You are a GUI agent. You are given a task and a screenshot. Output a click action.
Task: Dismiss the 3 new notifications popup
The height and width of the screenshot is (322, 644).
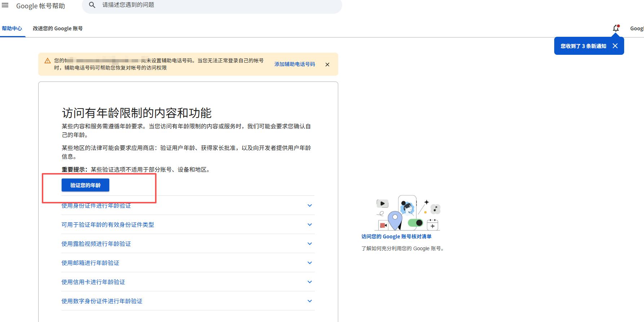point(615,46)
